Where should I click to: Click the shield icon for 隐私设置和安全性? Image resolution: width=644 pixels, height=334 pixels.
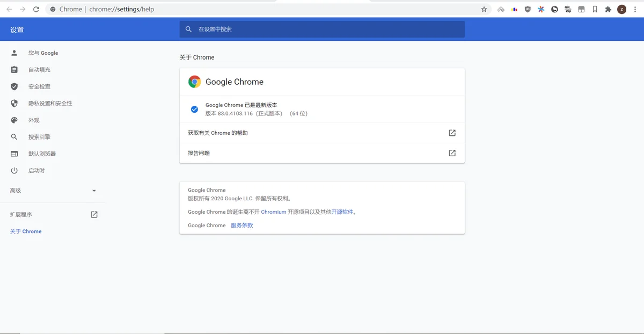click(x=14, y=103)
